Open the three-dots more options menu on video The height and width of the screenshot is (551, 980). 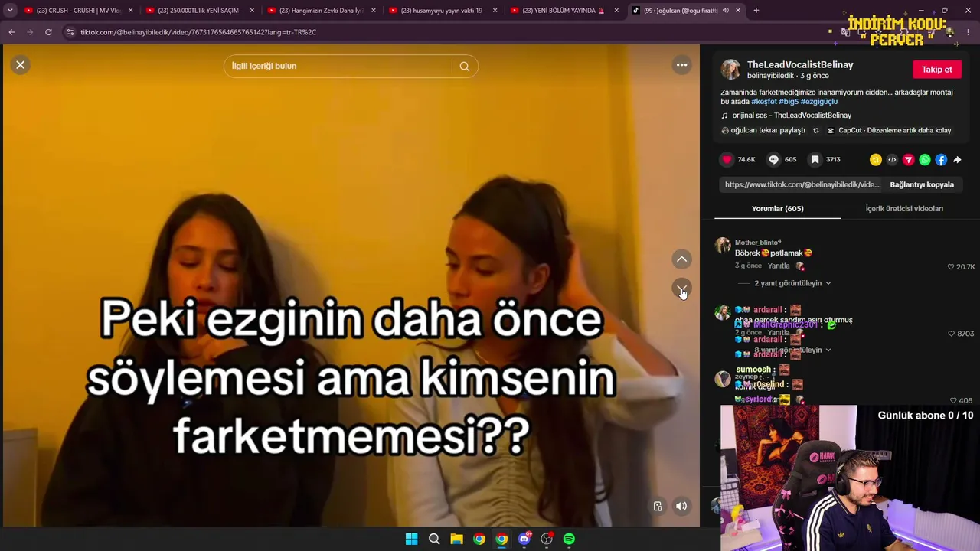pos(681,65)
